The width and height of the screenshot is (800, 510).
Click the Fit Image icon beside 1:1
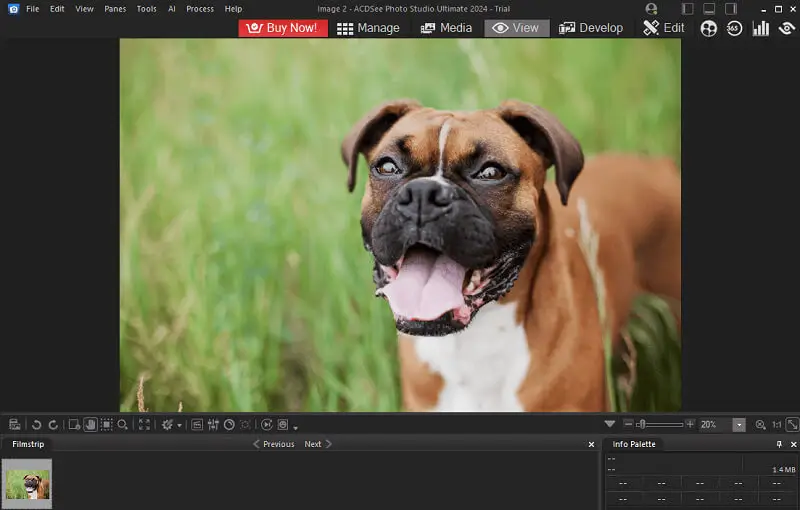point(792,425)
